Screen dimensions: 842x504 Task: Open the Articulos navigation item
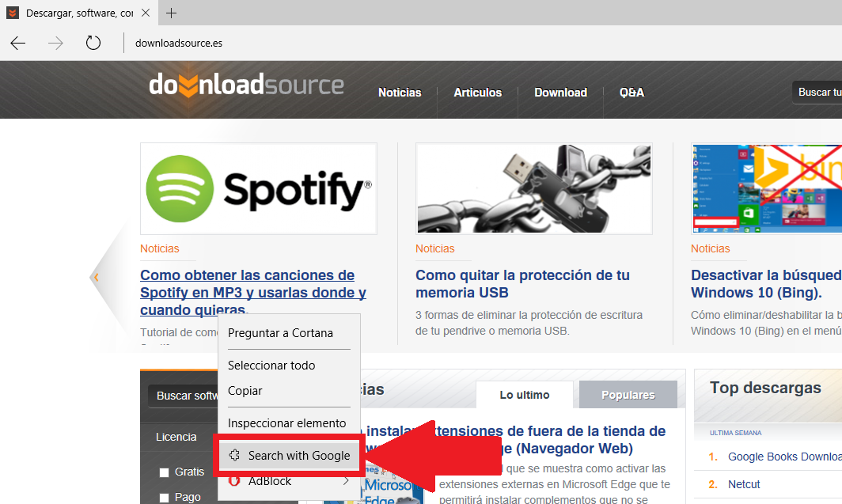pos(477,93)
